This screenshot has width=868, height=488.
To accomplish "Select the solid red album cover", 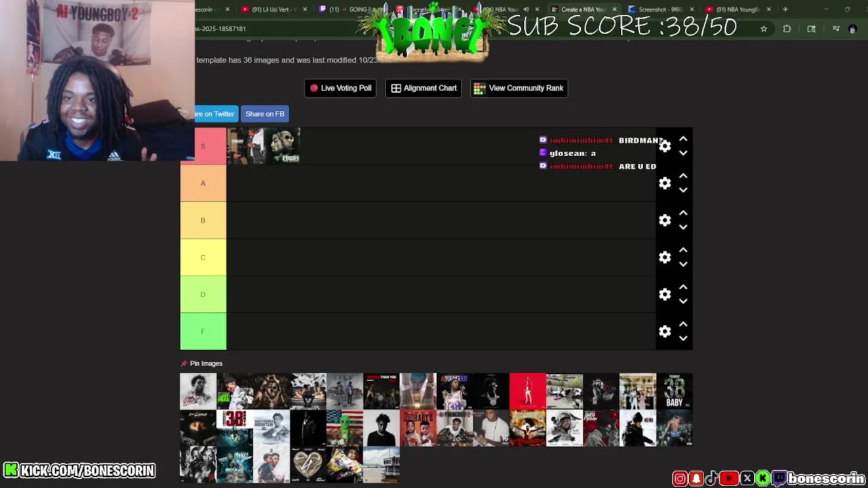I will pyautogui.click(x=528, y=391).
